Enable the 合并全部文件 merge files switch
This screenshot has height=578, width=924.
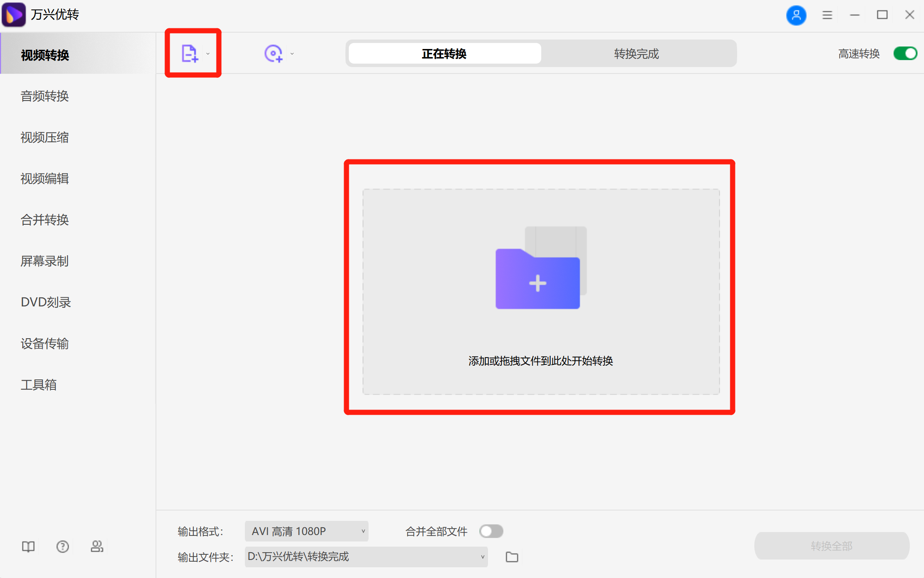point(491,531)
